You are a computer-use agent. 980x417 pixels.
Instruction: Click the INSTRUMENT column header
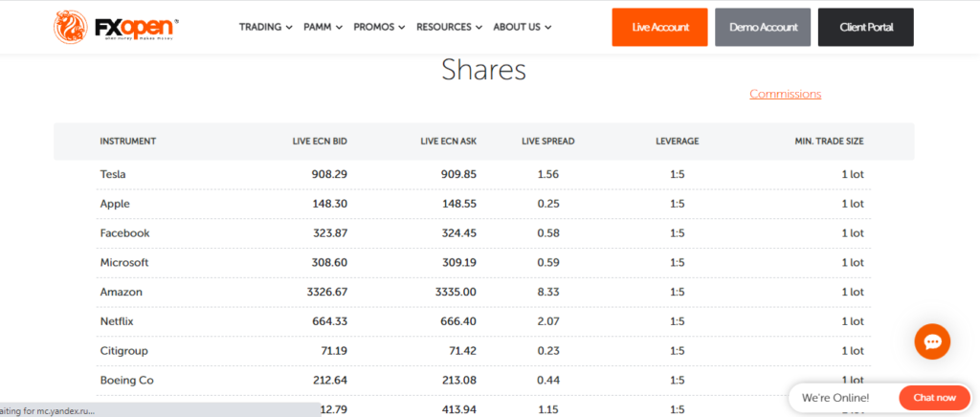coord(127,142)
